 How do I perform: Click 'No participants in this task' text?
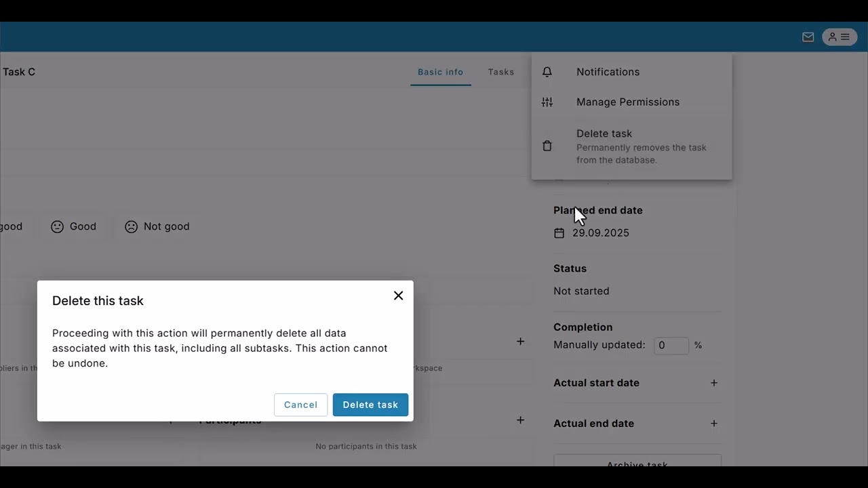pyautogui.click(x=366, y=447)
